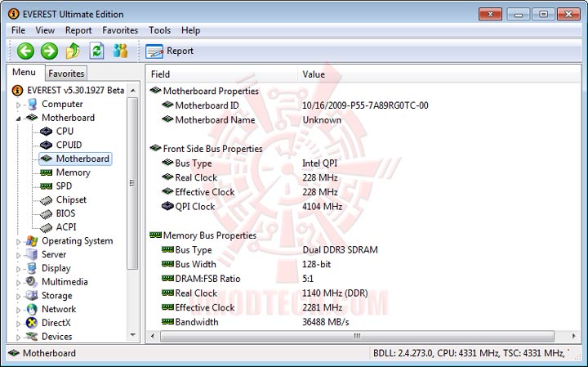Open the SPD memory icon
588x367 pixels.
coord(46,186)
